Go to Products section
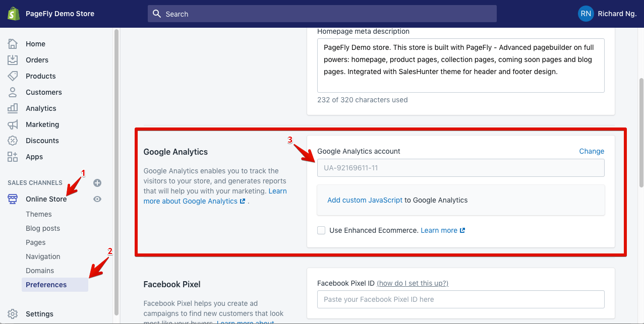 (x=41, y=76)
